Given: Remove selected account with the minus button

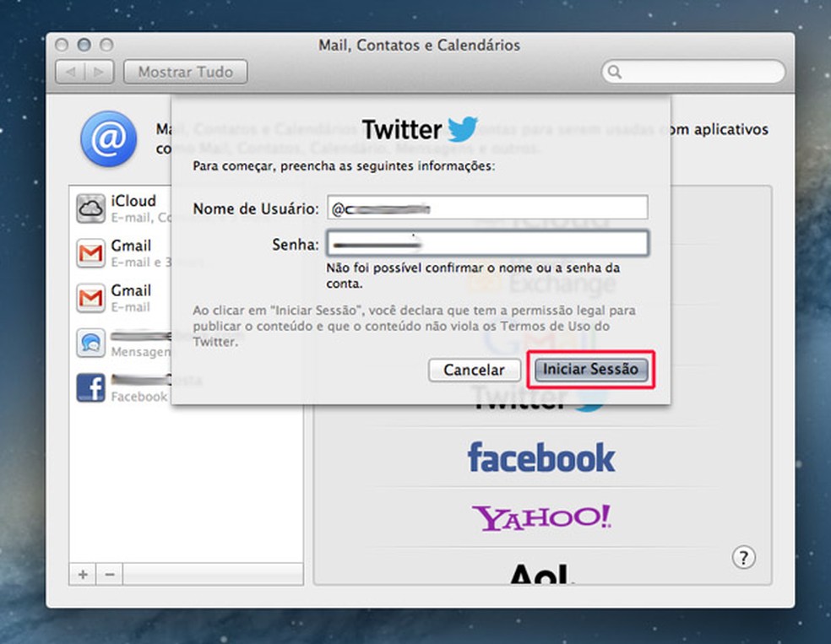Looking at the screenshot, I should 109,574.
